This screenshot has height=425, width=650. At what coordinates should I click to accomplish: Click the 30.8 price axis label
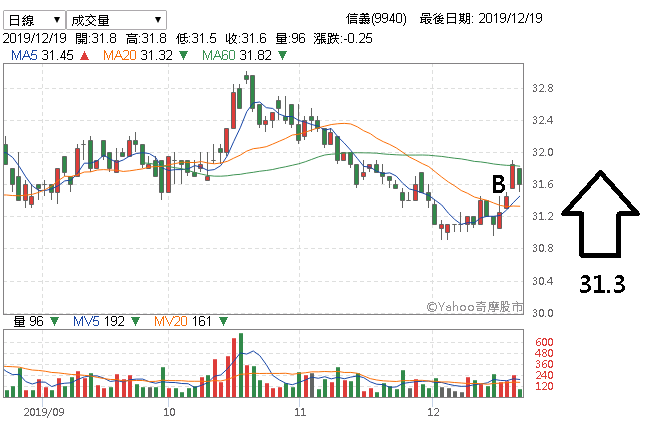coord(543,248)
